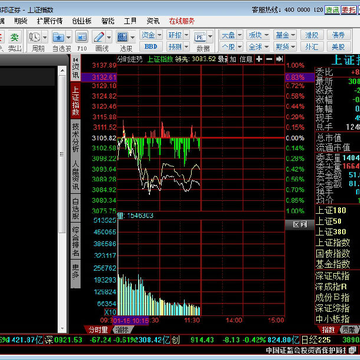
Task: Click the green 资讯 button in title bar
Action: [332, 10]
